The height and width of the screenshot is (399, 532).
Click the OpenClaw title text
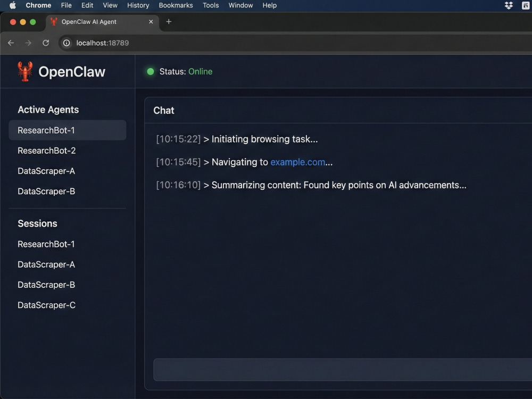click(72, 72)
